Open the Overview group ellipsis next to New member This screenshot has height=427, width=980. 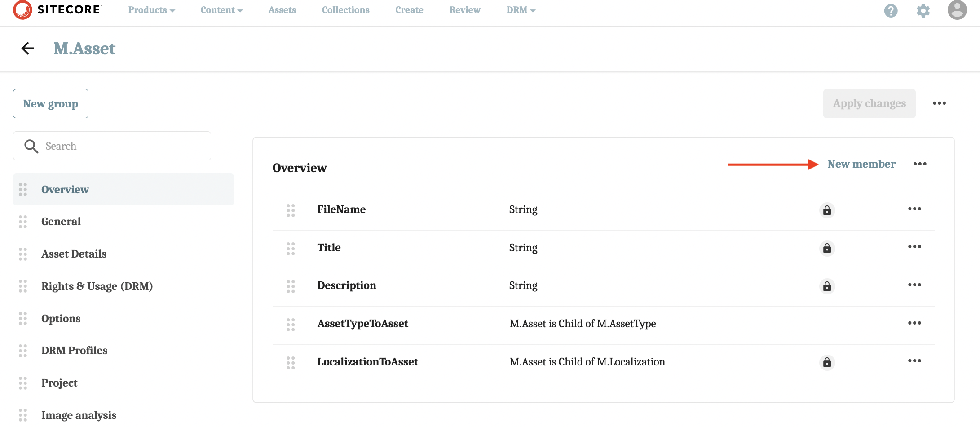pos(920,164)
